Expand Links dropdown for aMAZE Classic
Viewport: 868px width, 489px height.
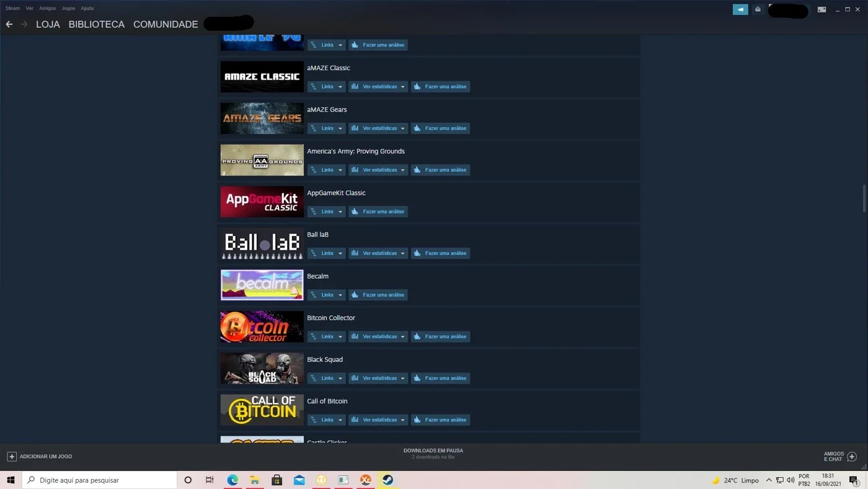tap(326, 86)
